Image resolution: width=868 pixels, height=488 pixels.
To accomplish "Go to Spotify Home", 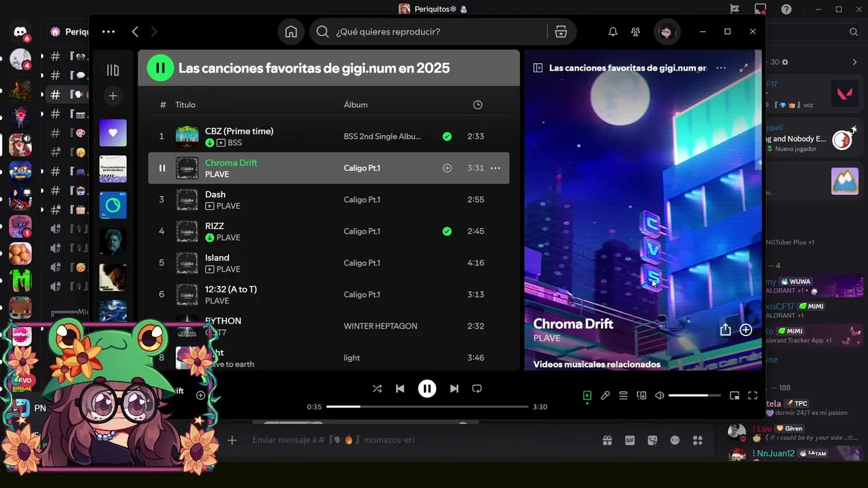I will pos(291,32).
